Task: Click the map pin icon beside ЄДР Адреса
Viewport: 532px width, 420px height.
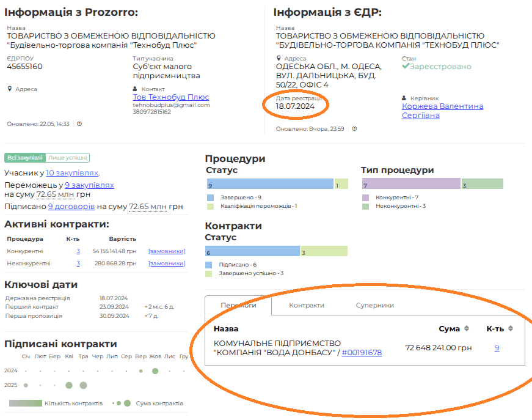Action: (x=279, y=58)
